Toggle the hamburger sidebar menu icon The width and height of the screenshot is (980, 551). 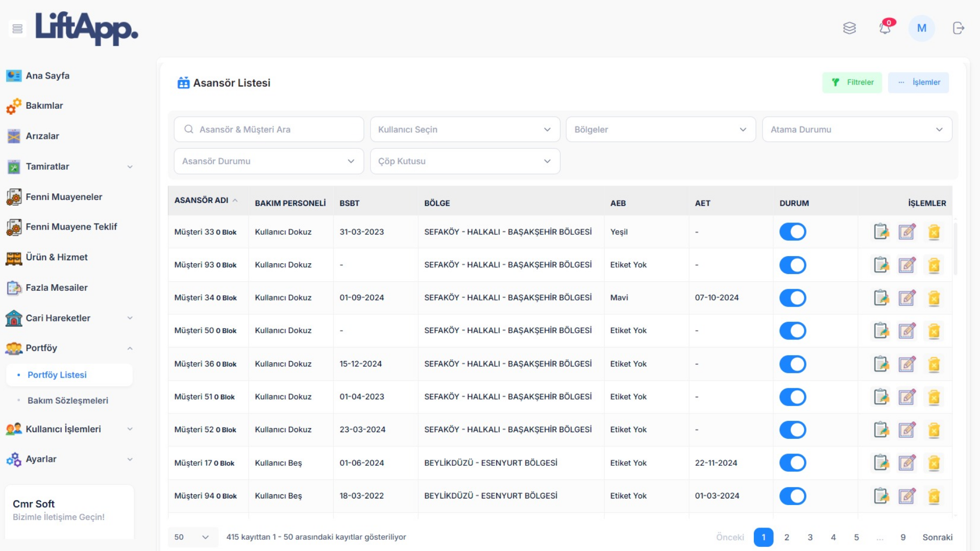(17, 29)
